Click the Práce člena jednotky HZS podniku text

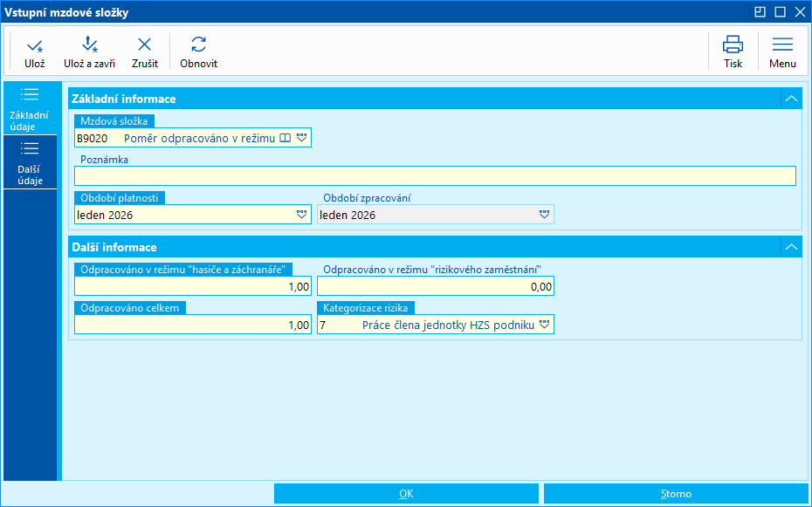click(x=448, y=325)
